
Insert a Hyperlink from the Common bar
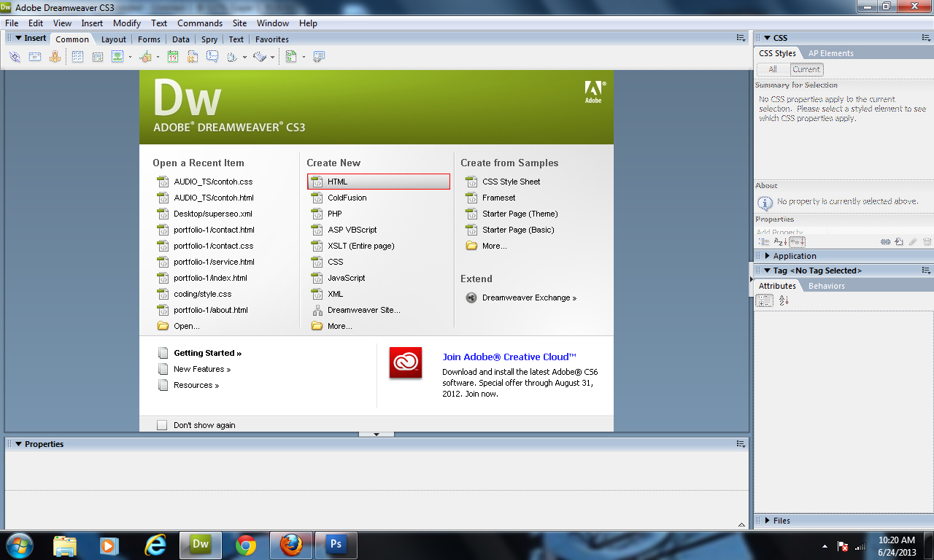[15, 57]
